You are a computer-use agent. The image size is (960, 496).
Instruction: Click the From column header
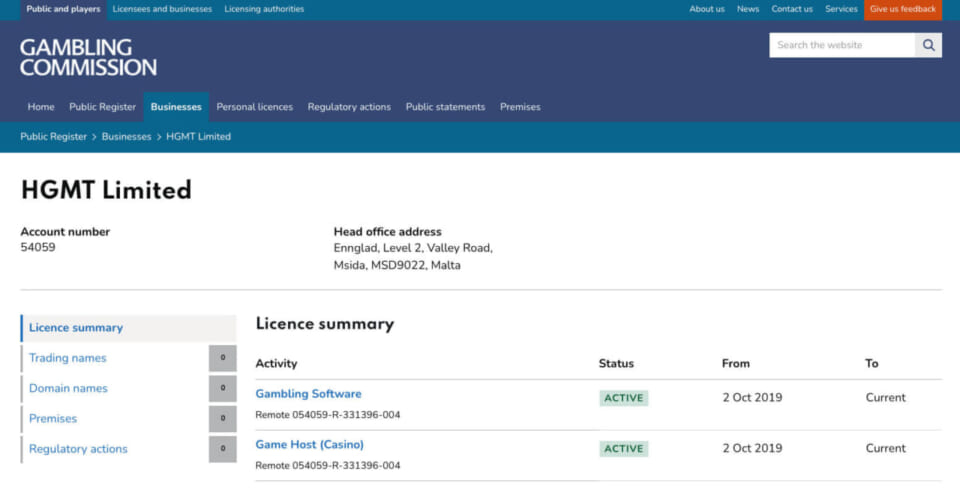(735, 363)
